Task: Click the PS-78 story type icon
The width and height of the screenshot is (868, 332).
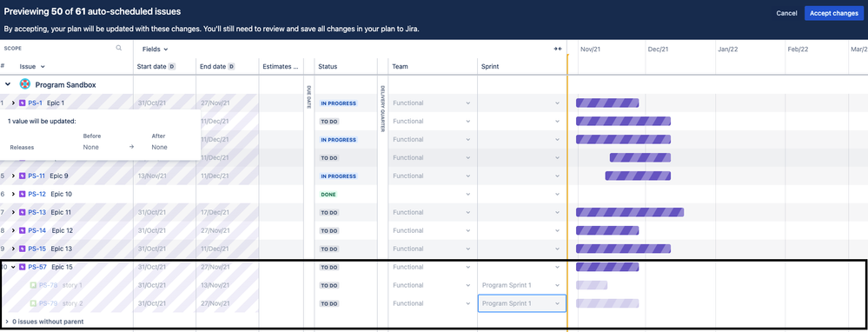Action: point(33,286)
